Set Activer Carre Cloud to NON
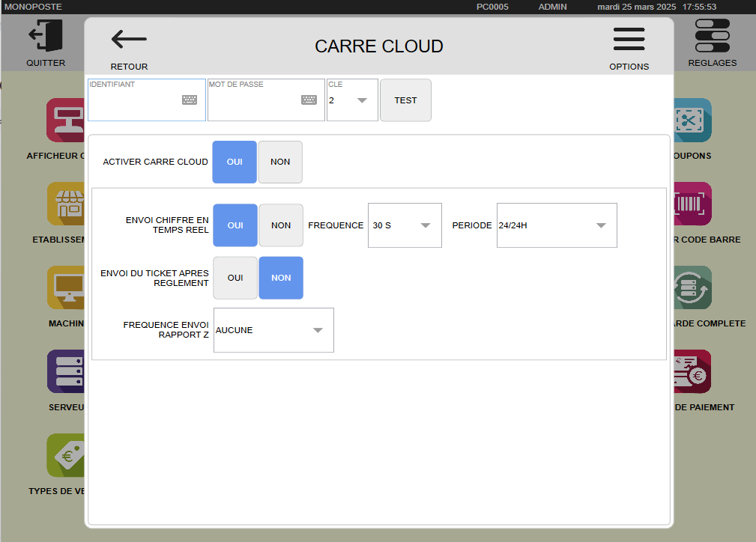Screen dimensions: 756x542 [280, 162]
